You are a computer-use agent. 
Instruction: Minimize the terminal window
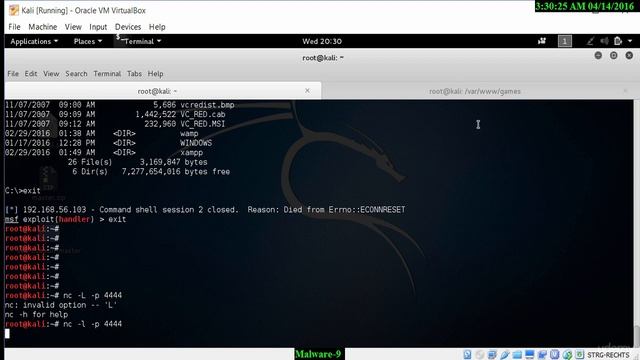pyautogui.click(x=598, y=56)
